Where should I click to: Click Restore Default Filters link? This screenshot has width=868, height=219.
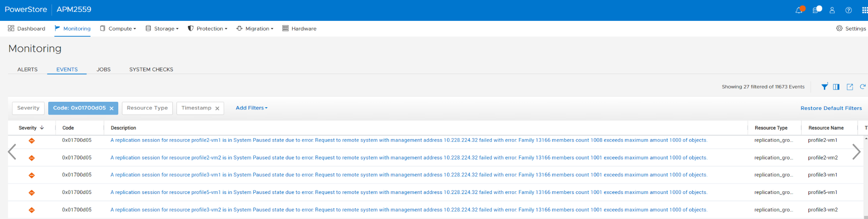[831, 108]
